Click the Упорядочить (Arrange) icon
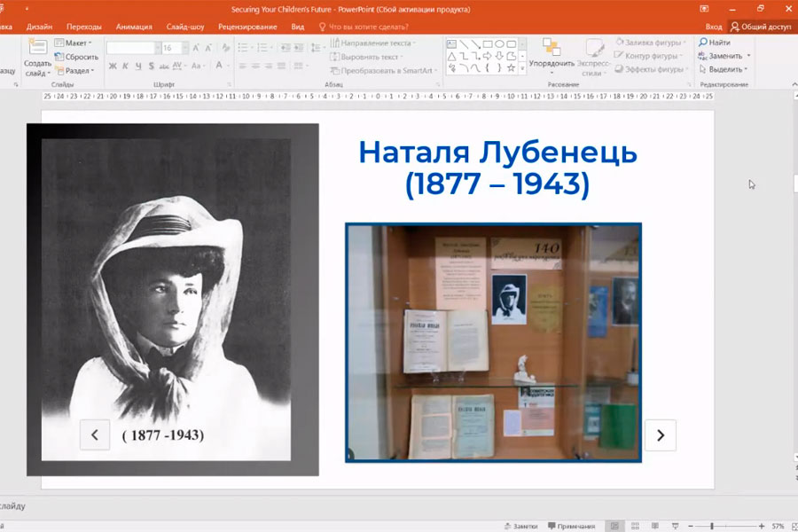798x532 pixels. 552,49
